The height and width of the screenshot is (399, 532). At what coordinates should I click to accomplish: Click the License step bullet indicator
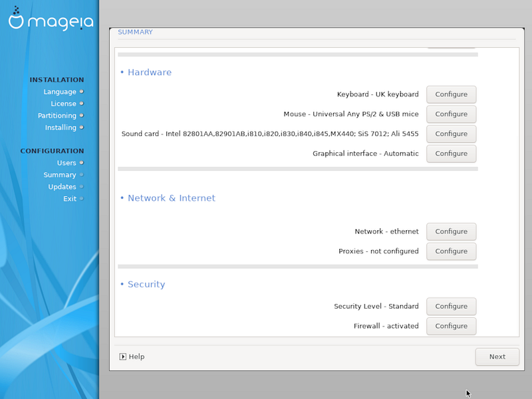(81, 104)
